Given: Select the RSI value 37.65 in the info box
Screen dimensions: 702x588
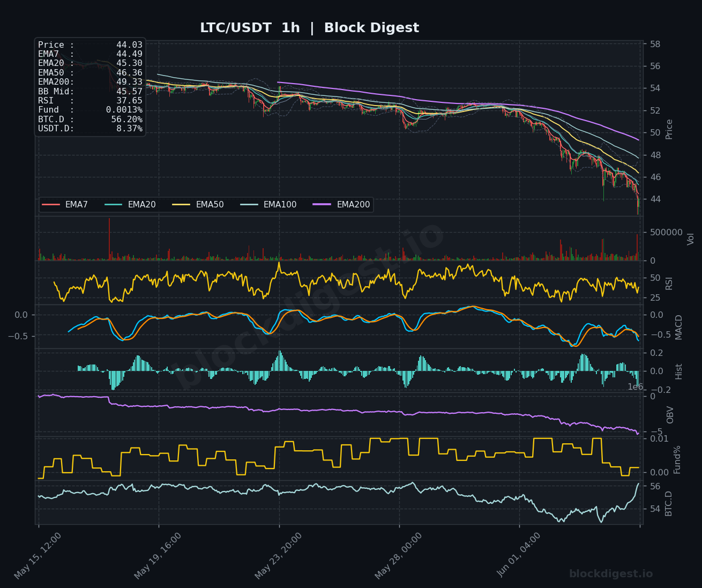Looking at the screenshot, I should [x=129, y=101].
